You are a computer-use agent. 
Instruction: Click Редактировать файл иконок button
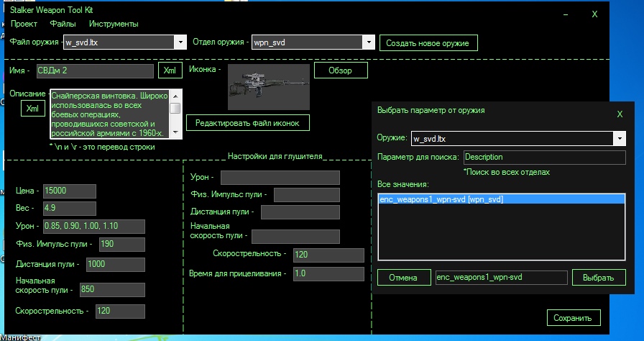tap(248, 123)
